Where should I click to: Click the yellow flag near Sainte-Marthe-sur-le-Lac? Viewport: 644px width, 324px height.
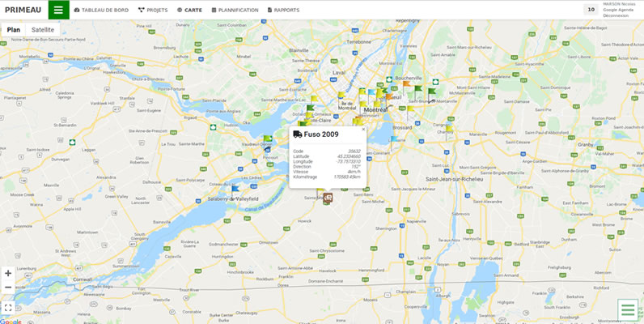[313, 100]
